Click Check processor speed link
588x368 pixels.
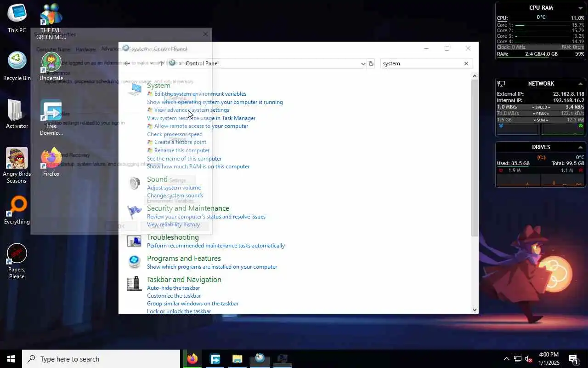175,134
